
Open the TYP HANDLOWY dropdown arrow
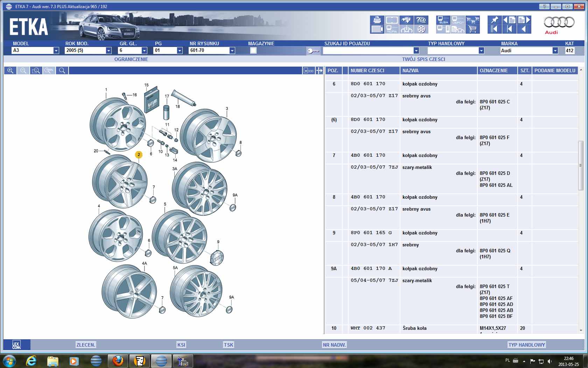(481, 50)
